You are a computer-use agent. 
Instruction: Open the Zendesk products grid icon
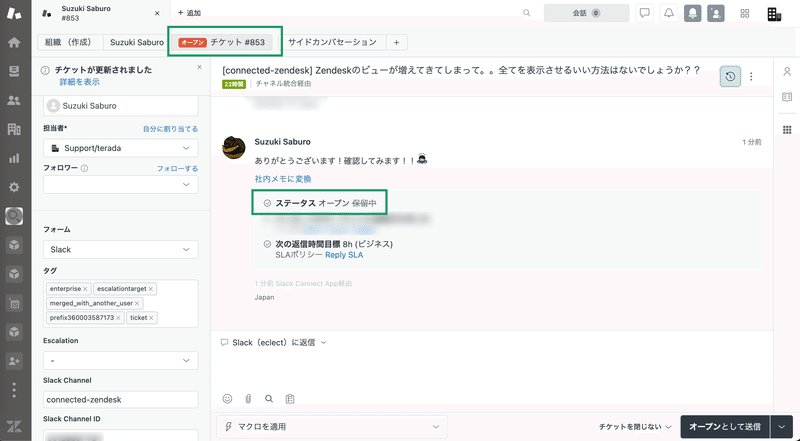point(744,14)
